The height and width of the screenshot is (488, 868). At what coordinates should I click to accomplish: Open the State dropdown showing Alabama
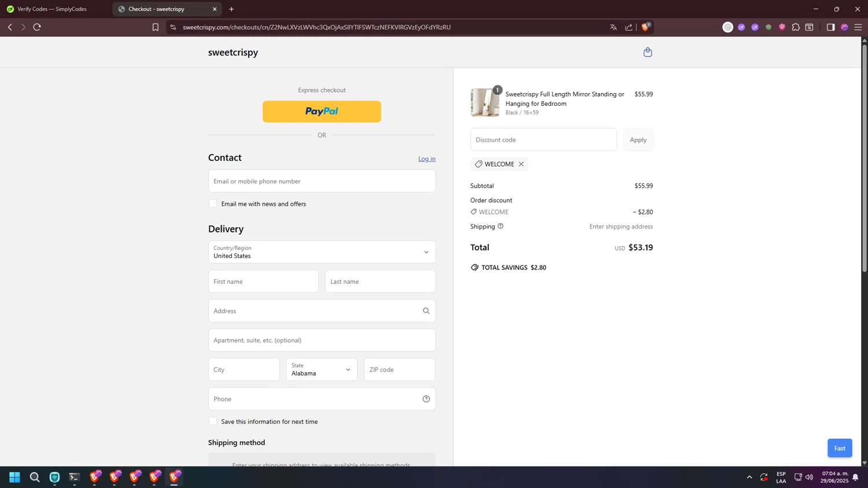(322, 369)
